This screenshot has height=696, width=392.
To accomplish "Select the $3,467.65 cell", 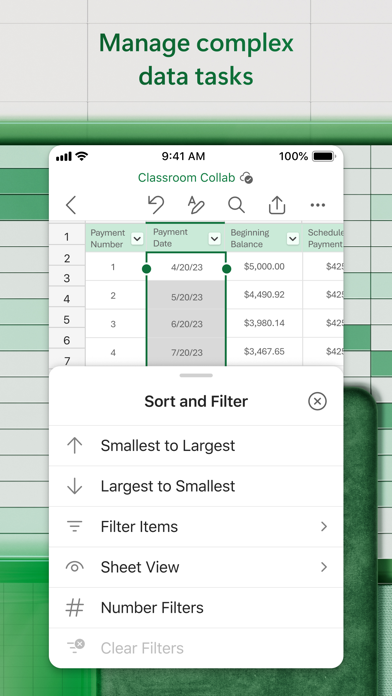I will point(264,352).
